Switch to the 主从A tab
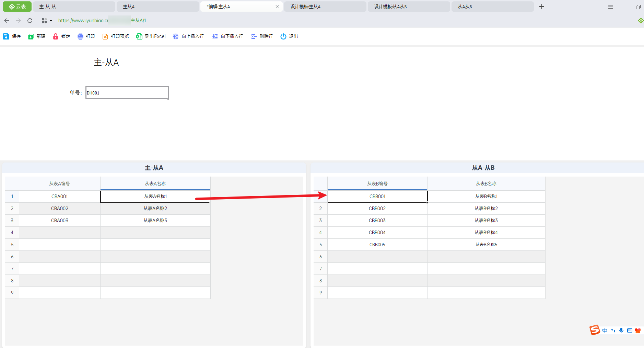 158,7
